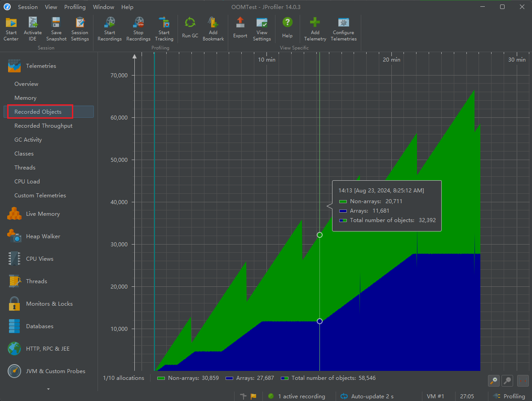532x401 pixels.
Task: Click the Arrays blue legend swatch
Action: [x=229, y=378]
